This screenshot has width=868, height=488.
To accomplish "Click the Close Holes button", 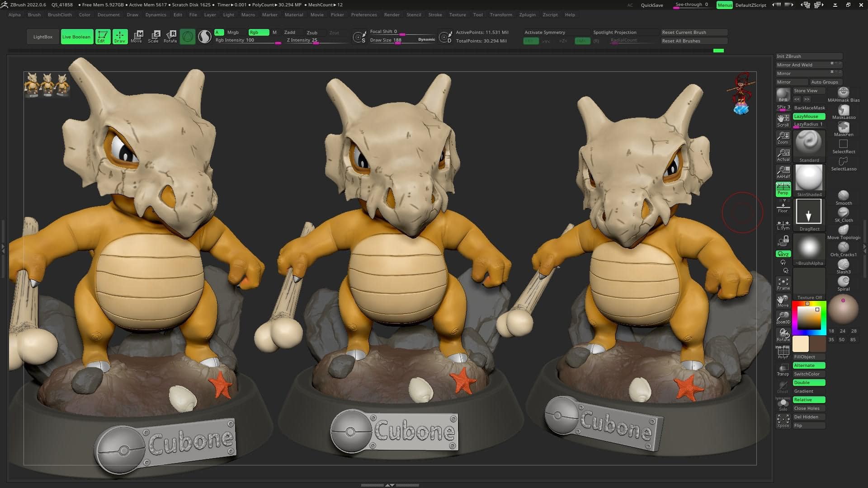I will (x=809, y=408).
